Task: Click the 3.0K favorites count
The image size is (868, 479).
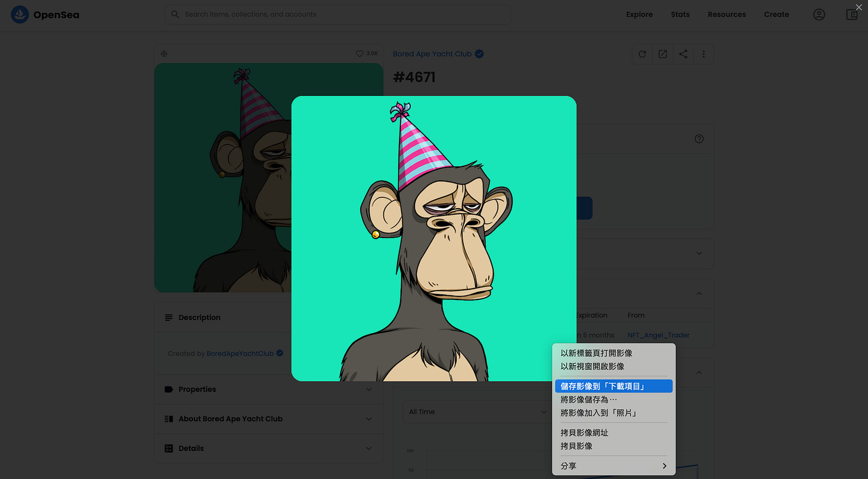Action: (x=372, y=54)
